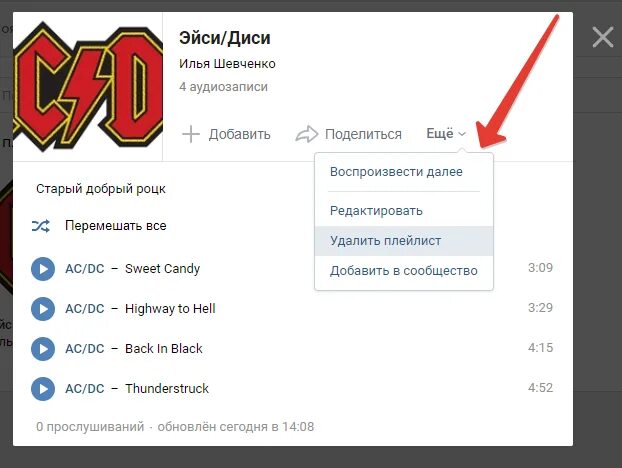Click the Поделиться button label
Image resolution: width=622 pixels, height=468 pixels.
(x=363, y=134)
